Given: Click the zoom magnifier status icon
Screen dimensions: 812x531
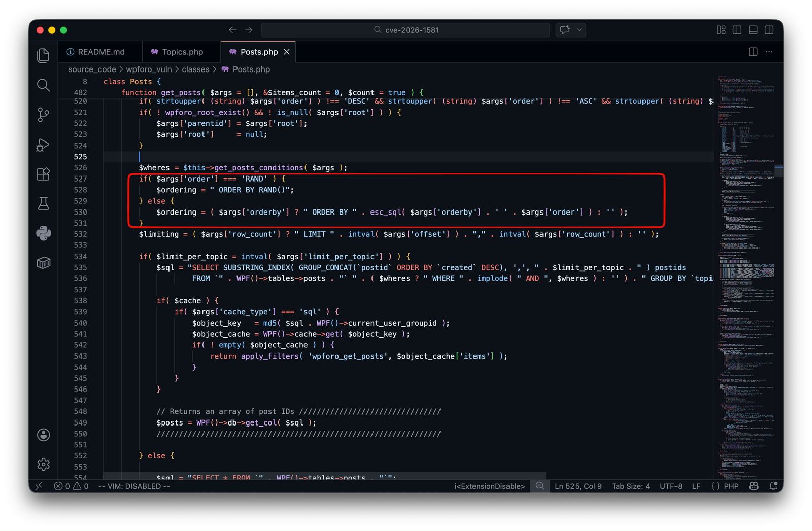Looking at the screenshot, I should click(540, 486).
